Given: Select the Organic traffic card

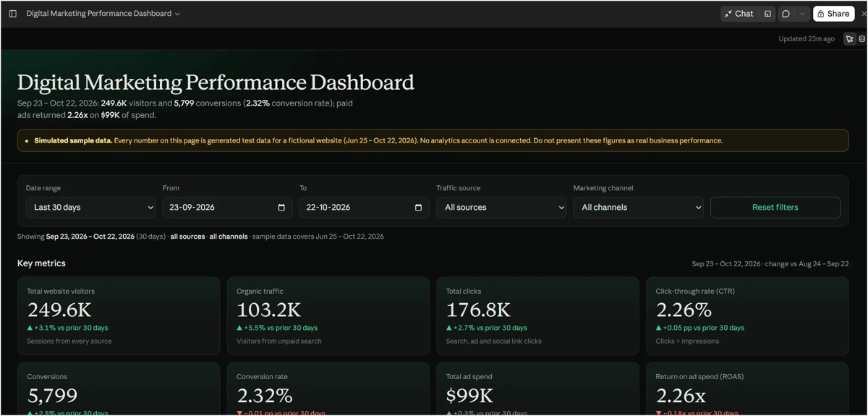Looking at the screenshot, I should tap(328, 316).
